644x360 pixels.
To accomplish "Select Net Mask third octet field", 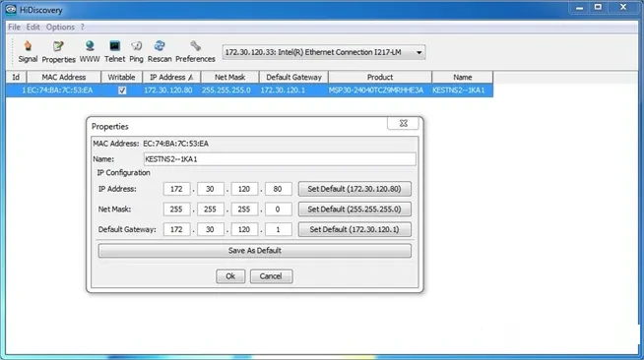I will coord(244,210).
